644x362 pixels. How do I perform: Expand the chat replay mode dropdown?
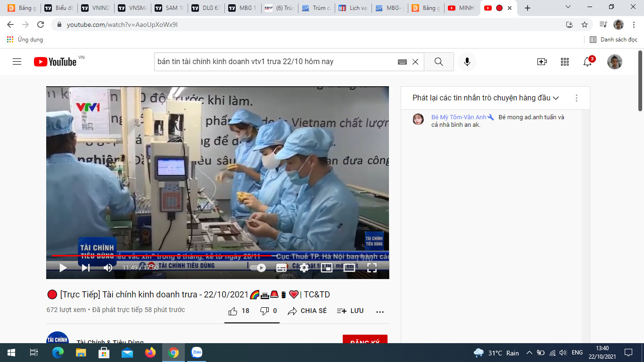486,98
